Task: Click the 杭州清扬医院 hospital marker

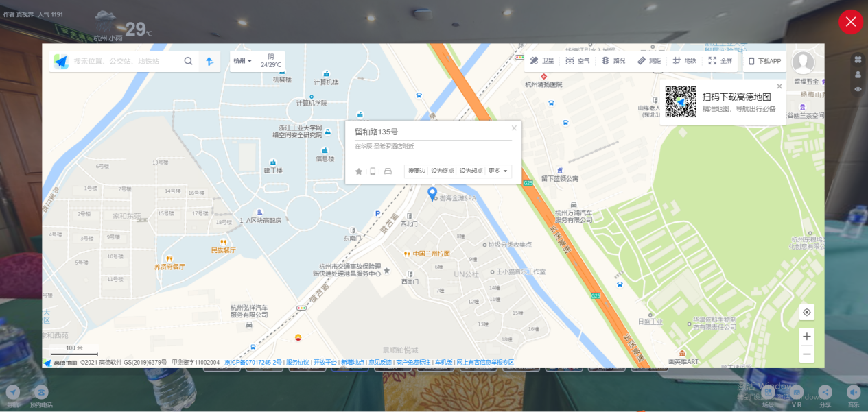Action: point(543,77)
